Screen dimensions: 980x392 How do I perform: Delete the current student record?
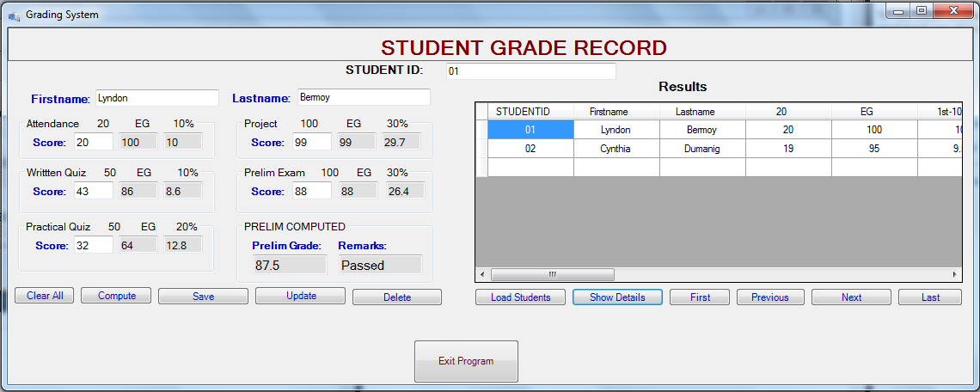397,297
